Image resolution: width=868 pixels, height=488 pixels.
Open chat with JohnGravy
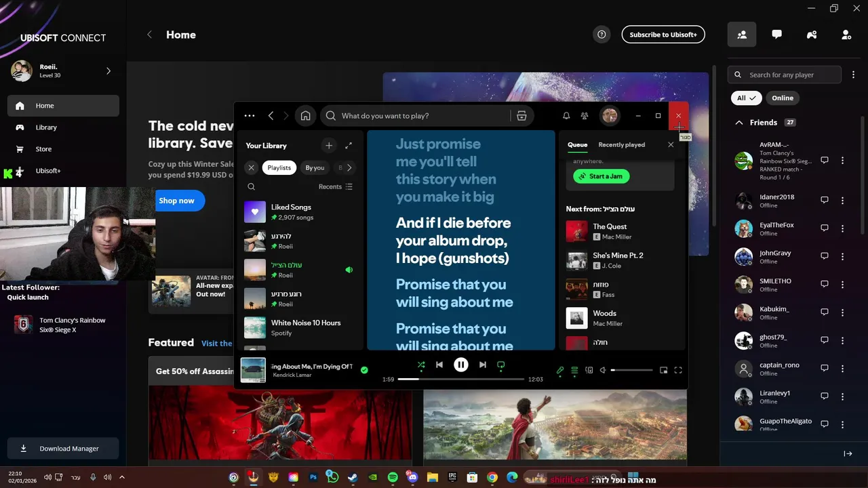pyautogui.click(x=825, y=256)
